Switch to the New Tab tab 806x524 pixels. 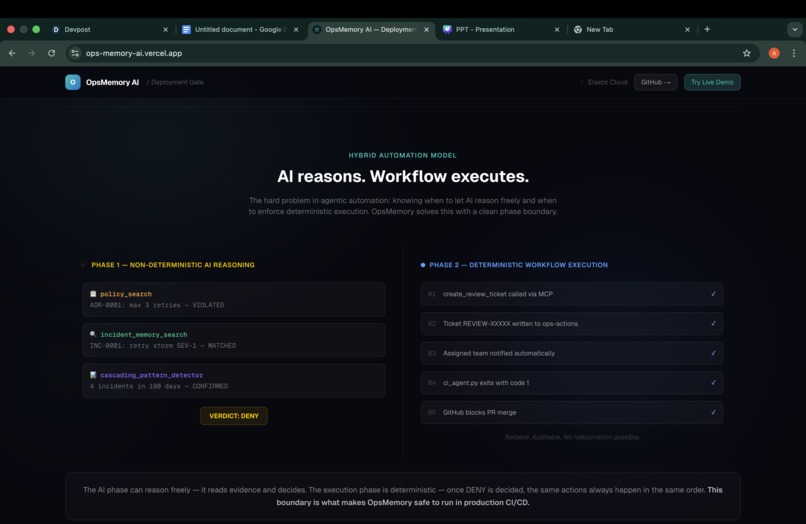click(631, 29)
